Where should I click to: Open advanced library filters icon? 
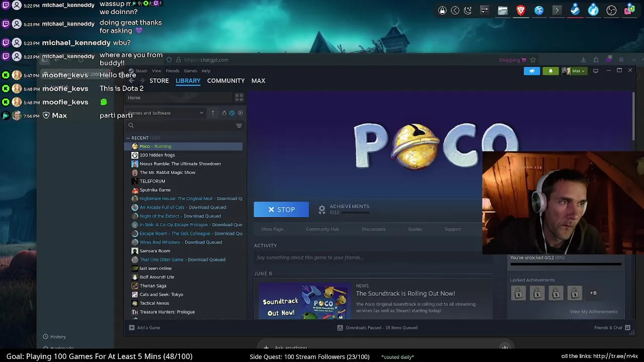pyautogui.click(x=239, y=126)
